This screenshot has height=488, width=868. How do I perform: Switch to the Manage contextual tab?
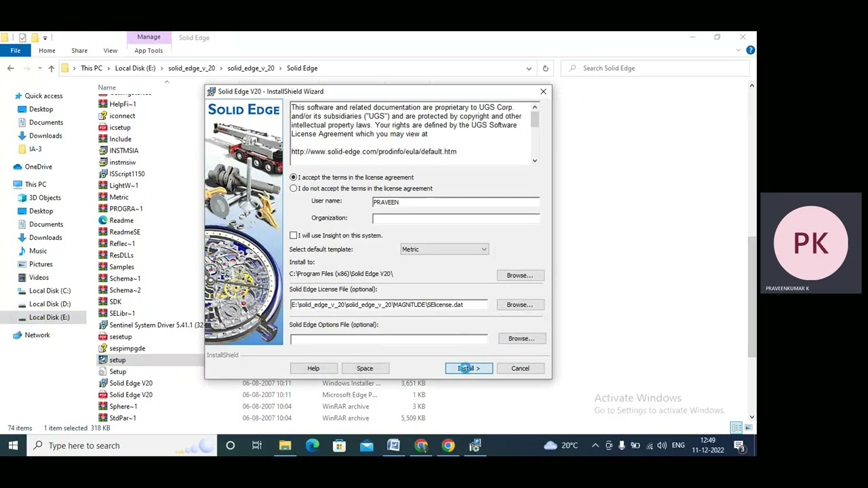coord(149,37)
